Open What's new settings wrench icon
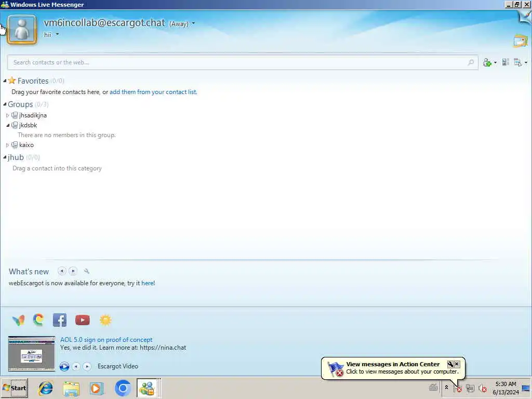Screen dimensions: 532x399 pyautogui.click(x=87, y=271)
